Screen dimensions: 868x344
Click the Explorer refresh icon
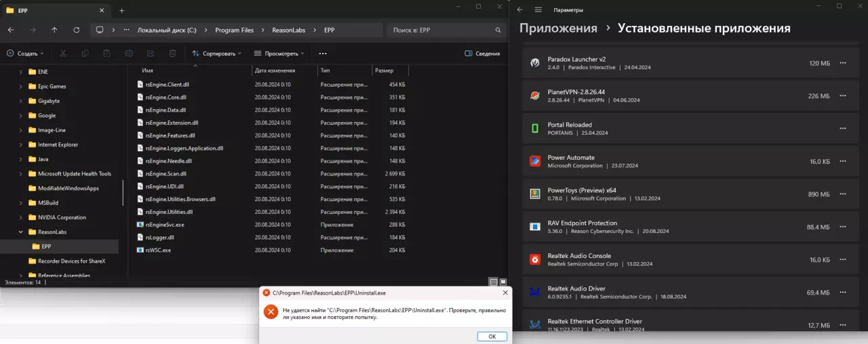point(77,30)
